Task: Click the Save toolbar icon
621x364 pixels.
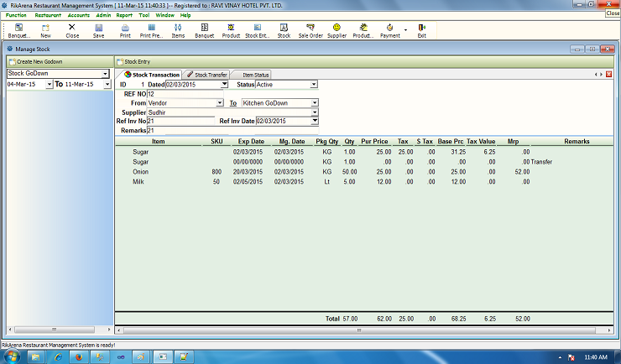Action: coord(98,31)
